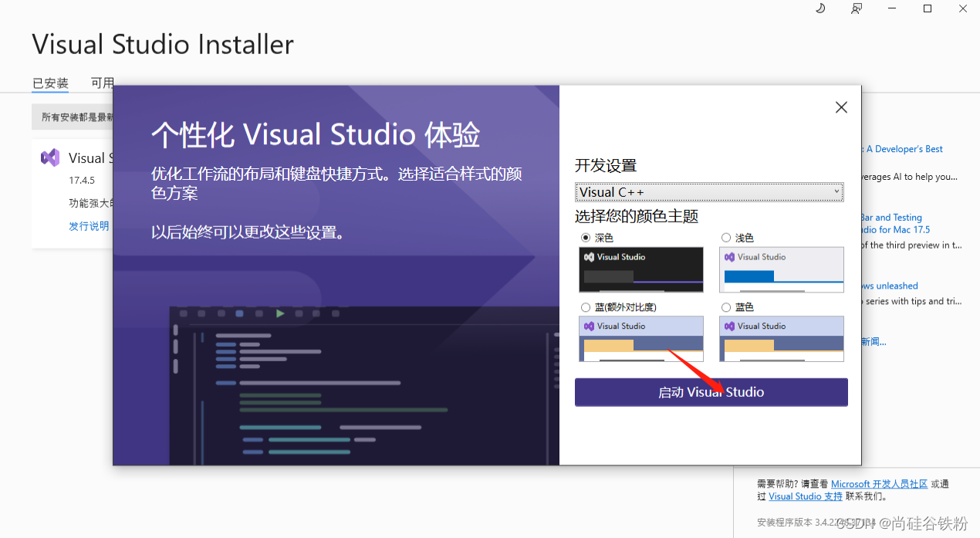Select 蓝(额外对比度) as color theme

point(584,306)
